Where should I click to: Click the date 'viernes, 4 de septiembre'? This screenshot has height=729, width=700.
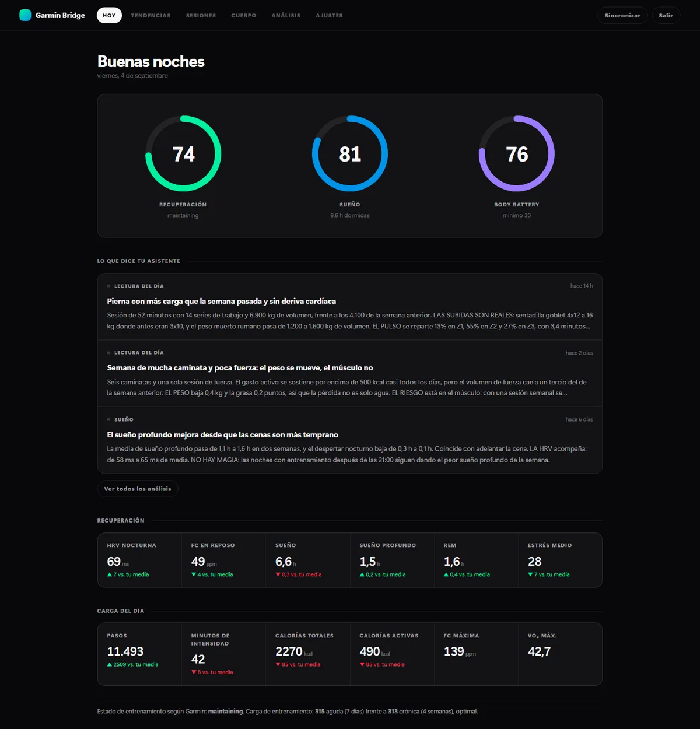pos(132,76)
